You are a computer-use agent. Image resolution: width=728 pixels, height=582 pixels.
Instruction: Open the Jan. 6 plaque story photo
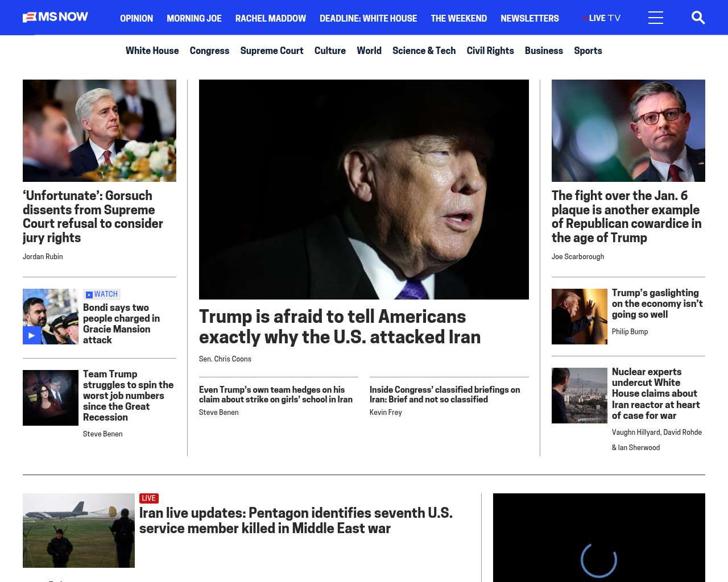(628, 131)
